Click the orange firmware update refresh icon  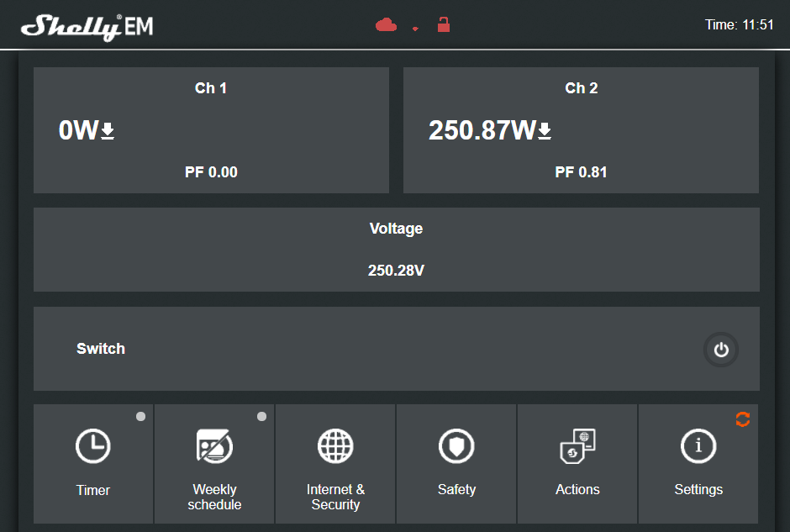tap(743, 419)
